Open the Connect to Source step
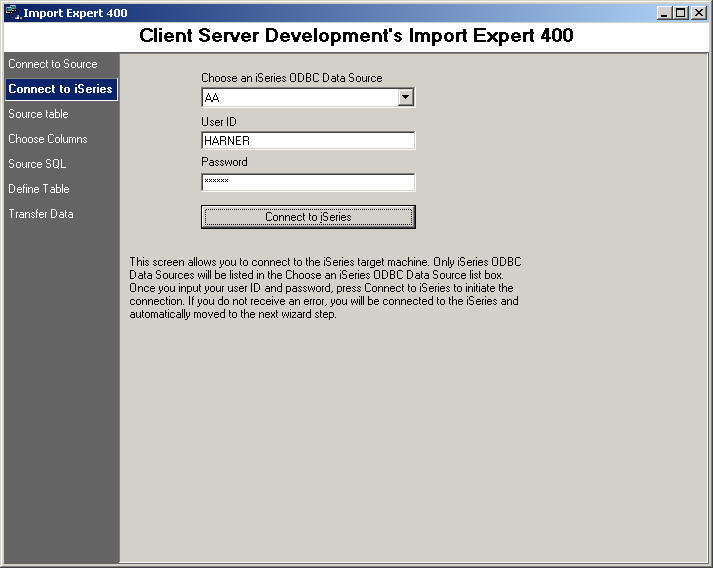713x568 pixels. tap(53, 64)
